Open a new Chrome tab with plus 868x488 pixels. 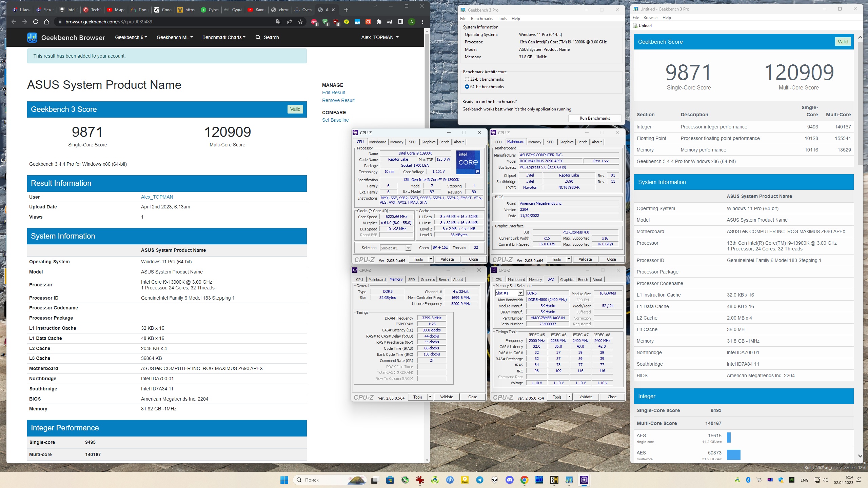346,10
